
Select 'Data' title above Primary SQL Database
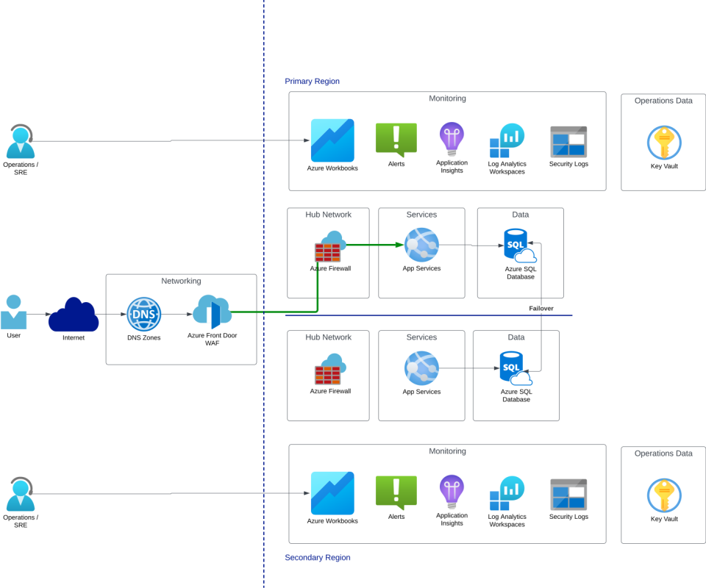tap(521, 215)
